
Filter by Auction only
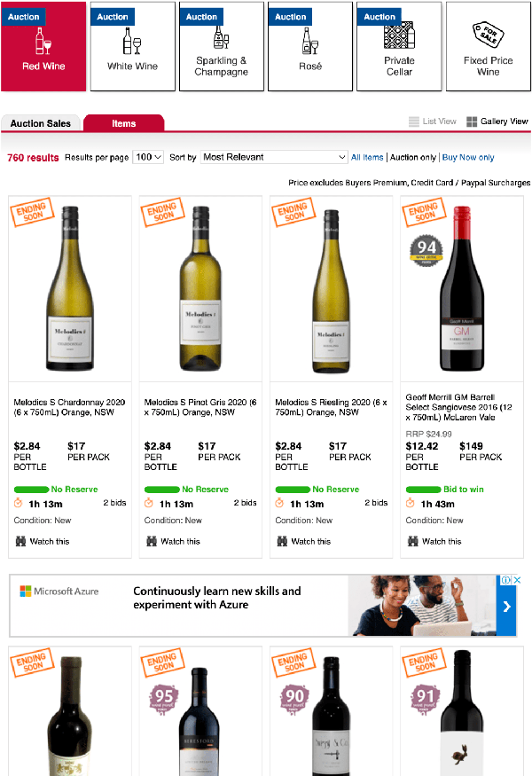(x=413, y=157)
